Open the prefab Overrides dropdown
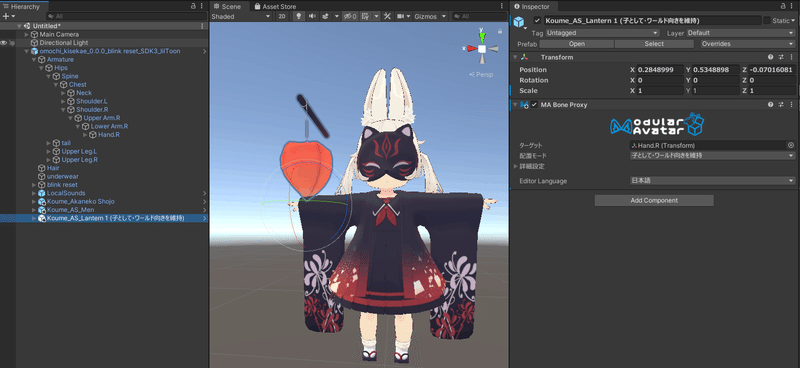800x368 pixels. (748, 44)
